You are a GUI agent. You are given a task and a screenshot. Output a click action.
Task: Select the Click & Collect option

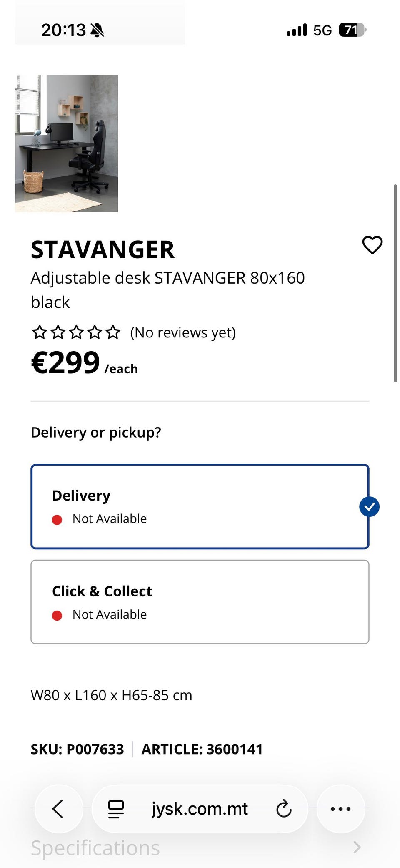pos(199,601)
